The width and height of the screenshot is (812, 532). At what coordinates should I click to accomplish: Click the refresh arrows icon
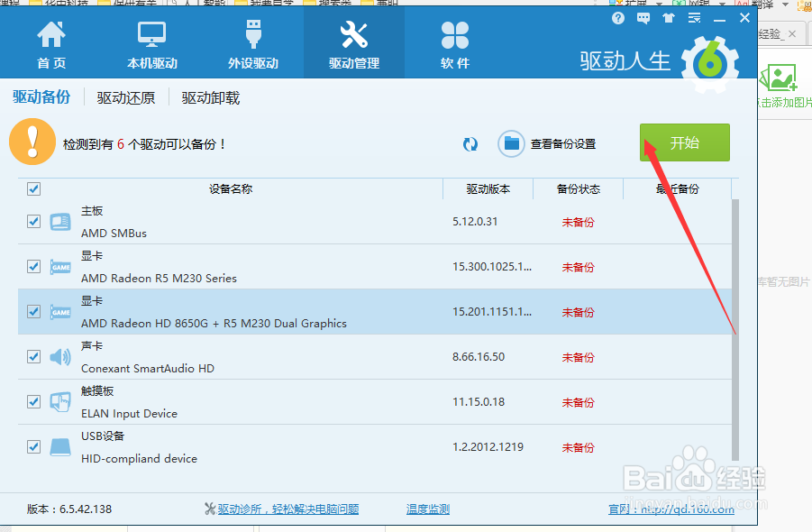point(470,144)
